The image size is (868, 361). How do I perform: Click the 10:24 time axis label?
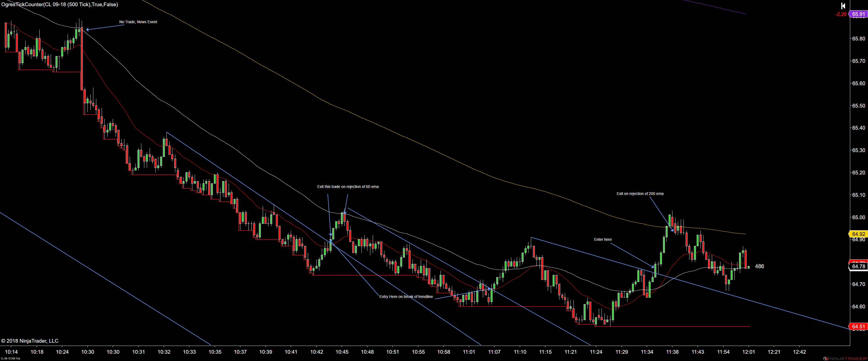click(x=62, y=352)
